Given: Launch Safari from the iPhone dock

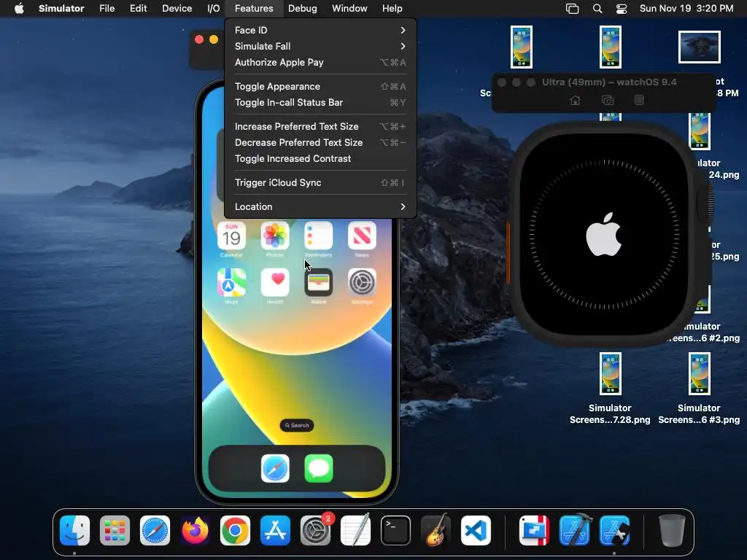Looking at the screenshot, I should (275, 468).
